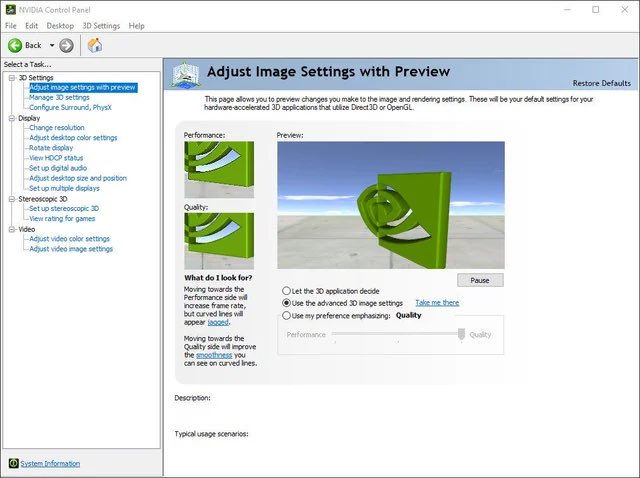Follow the Take me there link
The width and height of the screenshot is (640, 478).
[x=437, y=302]
